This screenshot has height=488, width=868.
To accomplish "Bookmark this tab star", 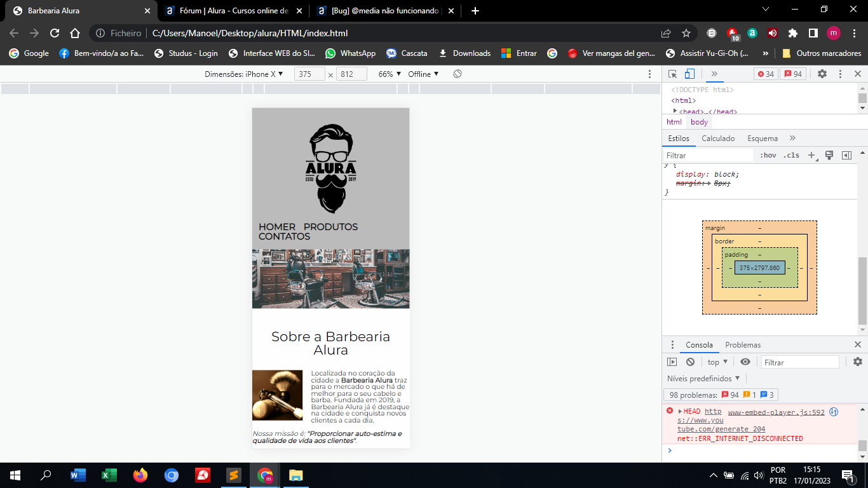I will (x=686, y=33).
